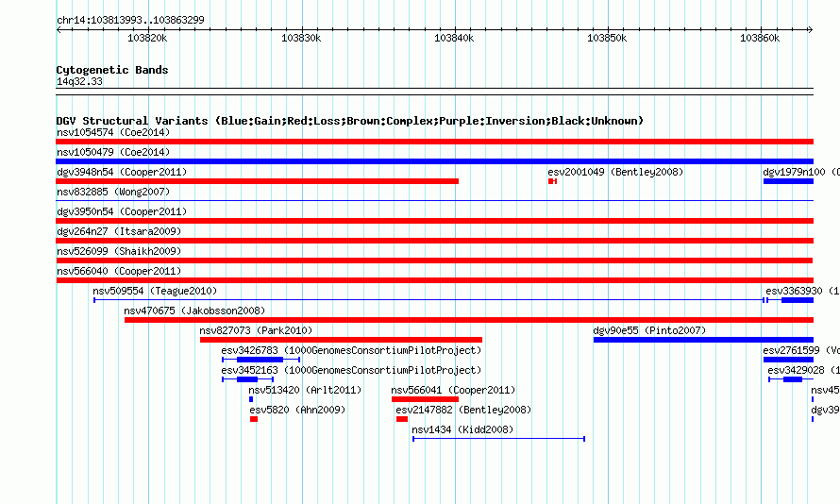840x504 pixels.
Task: Open the nsv509554 (Teague2010) label
Action: (x=155, y=291)
